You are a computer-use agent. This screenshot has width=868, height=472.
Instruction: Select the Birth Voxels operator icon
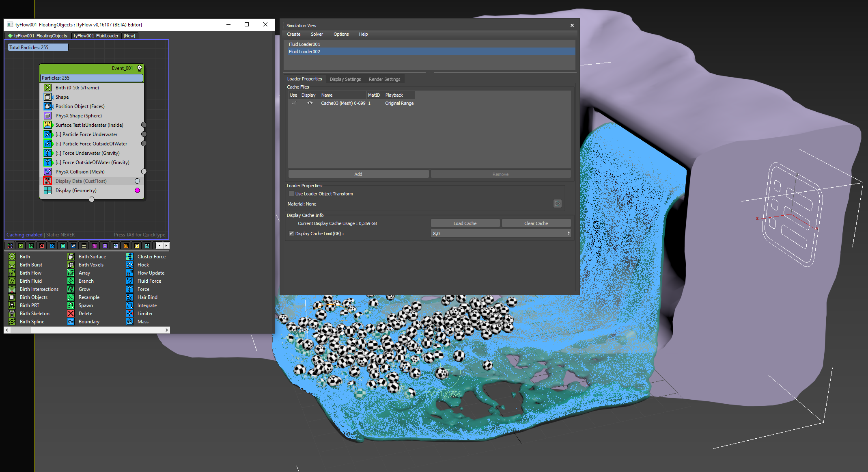[x=71, y=265]
